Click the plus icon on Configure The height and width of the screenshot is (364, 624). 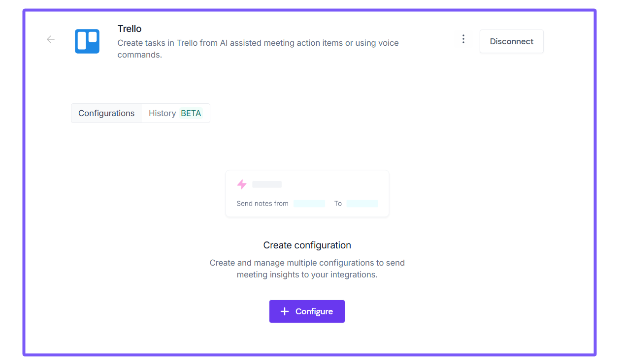tap(284, 311)
